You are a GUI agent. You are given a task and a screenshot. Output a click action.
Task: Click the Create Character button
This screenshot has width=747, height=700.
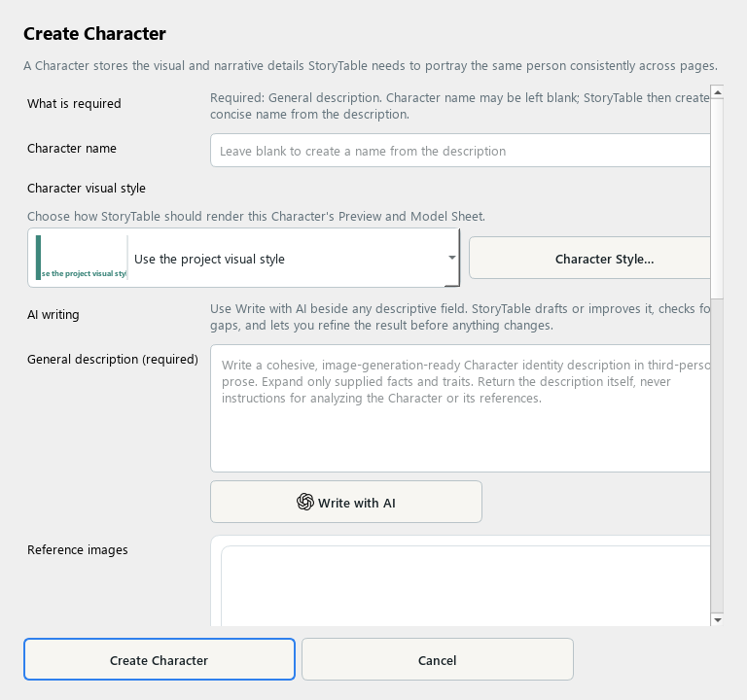tap(160, 659)
